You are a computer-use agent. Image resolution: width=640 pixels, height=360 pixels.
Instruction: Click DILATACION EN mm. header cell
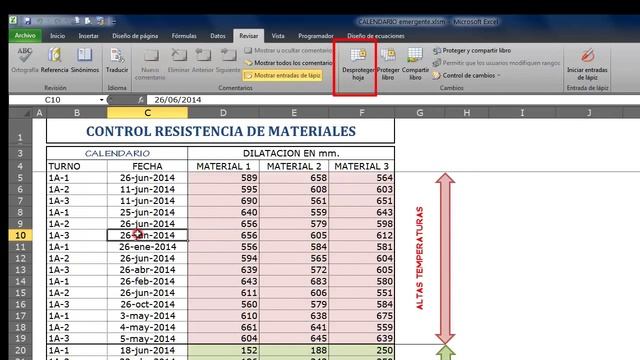291,153
